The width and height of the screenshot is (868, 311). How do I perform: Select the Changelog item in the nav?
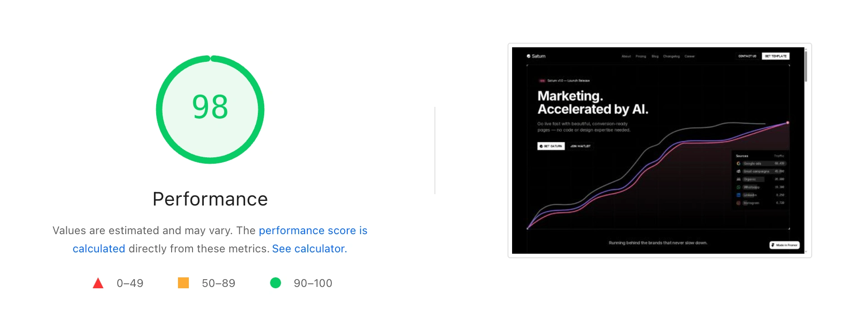(671, 56)
